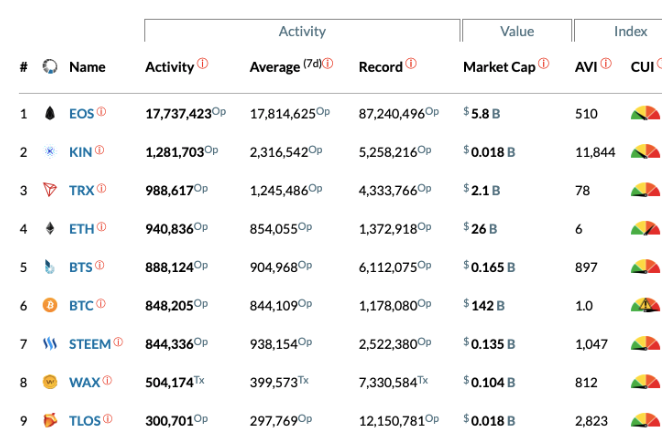This screenshot has height=440, width=666.
Task: Click the info icon on Market Cap header
Action: tap(544, 64)
